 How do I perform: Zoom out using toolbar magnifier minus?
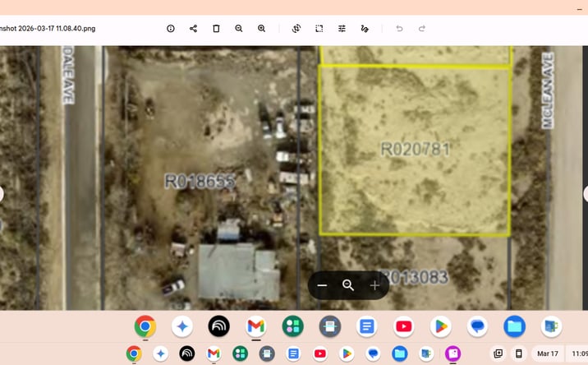tap(239, 29)
